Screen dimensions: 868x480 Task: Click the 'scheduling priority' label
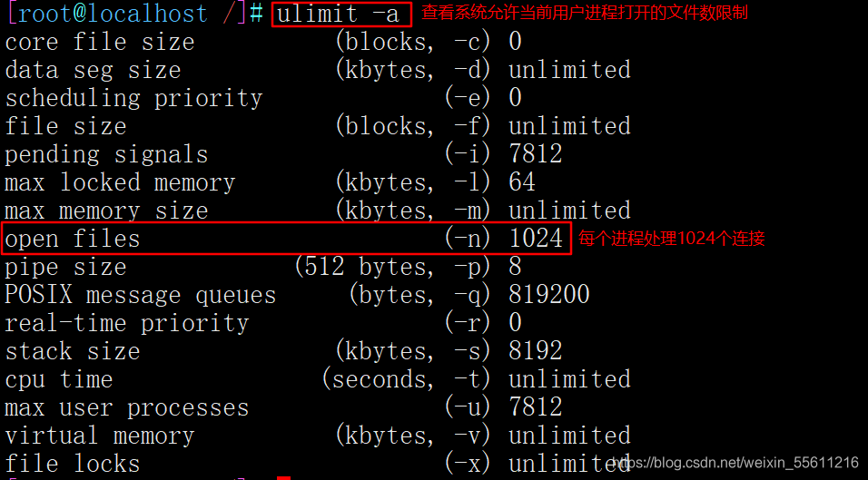pos(133,98)
